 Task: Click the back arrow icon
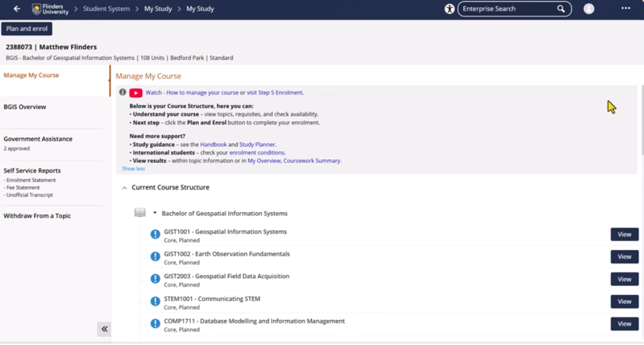17,9
